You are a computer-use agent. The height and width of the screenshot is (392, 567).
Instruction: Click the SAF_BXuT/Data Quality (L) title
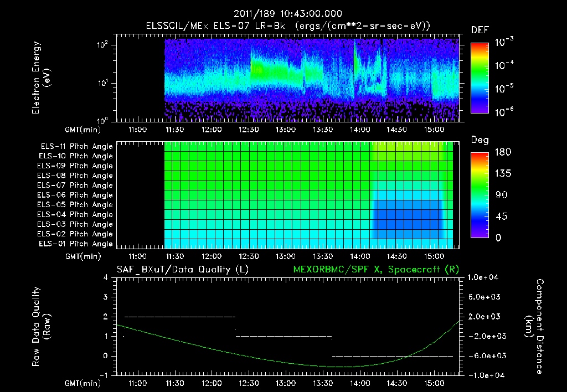tap(183, 270)
